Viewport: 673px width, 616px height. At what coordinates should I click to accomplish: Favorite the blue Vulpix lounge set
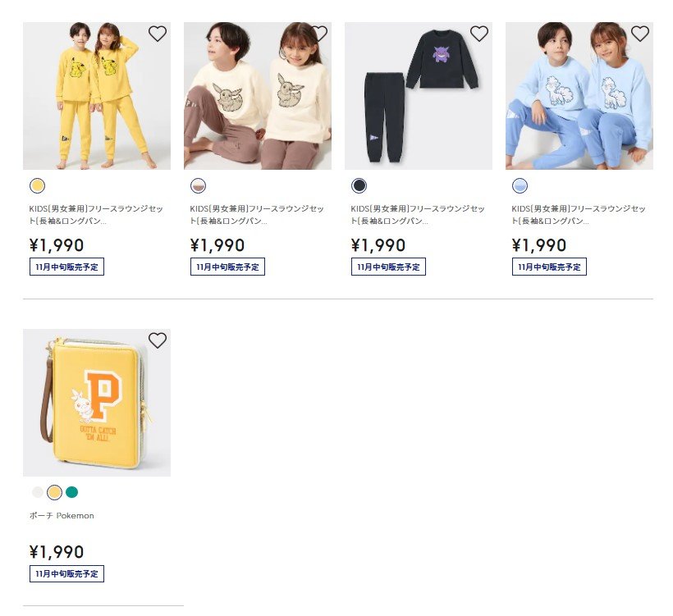tap(640, 34)
